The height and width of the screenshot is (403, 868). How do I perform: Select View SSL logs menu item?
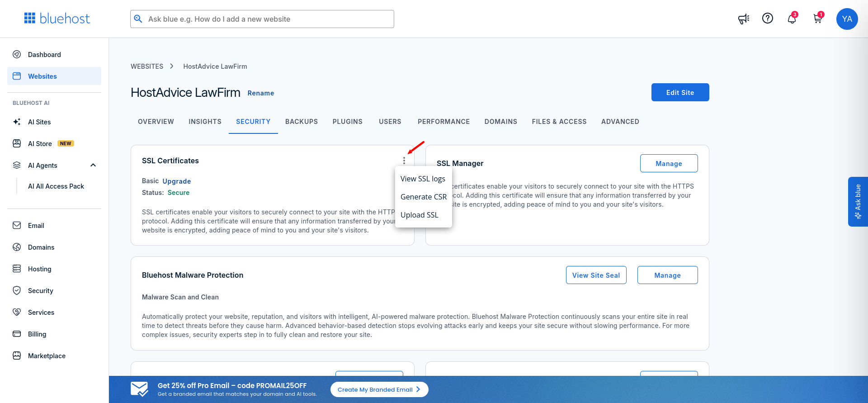click(x=423, y=179)
